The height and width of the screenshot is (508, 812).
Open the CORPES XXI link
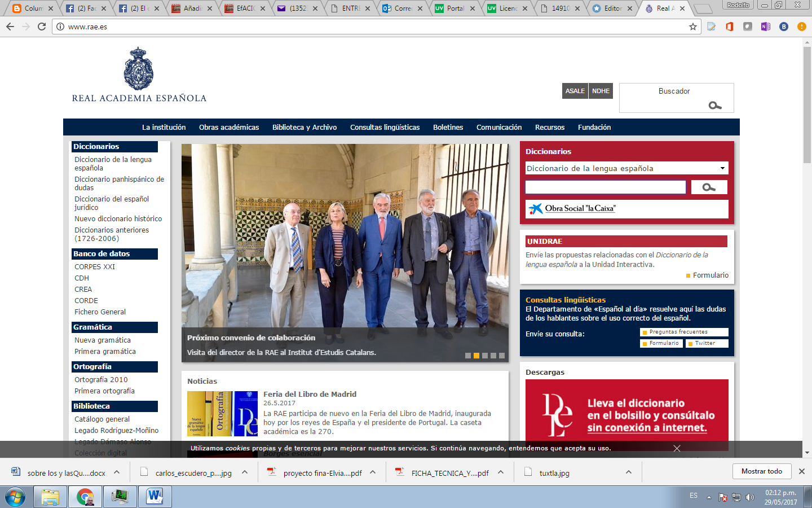[x=95, y=267]
